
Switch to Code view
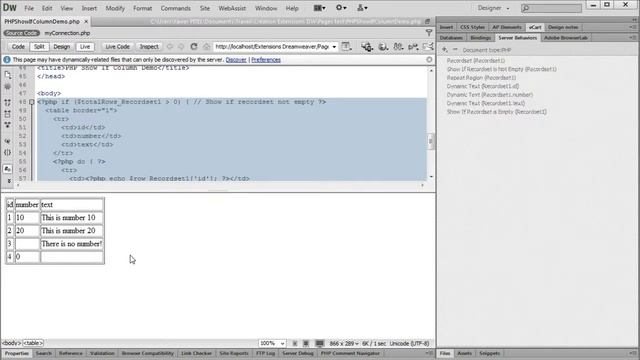pyautogui.click(x=18, y=47)
